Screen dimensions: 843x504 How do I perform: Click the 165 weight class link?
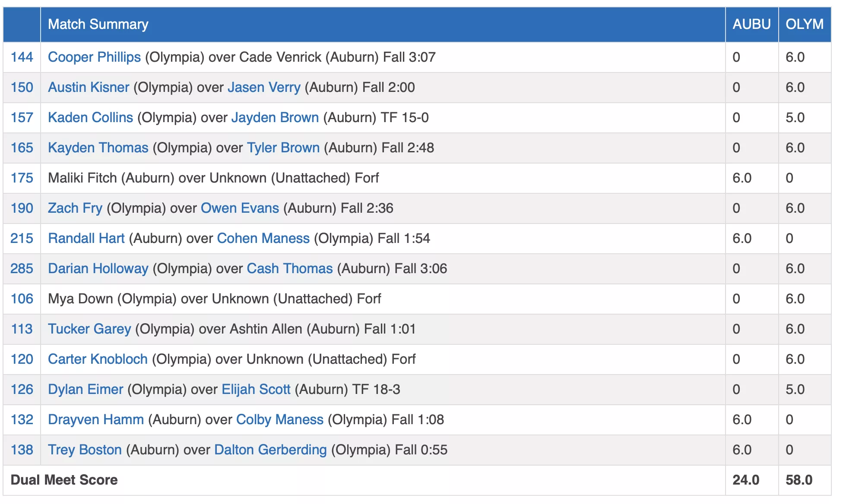click(22, 148)
